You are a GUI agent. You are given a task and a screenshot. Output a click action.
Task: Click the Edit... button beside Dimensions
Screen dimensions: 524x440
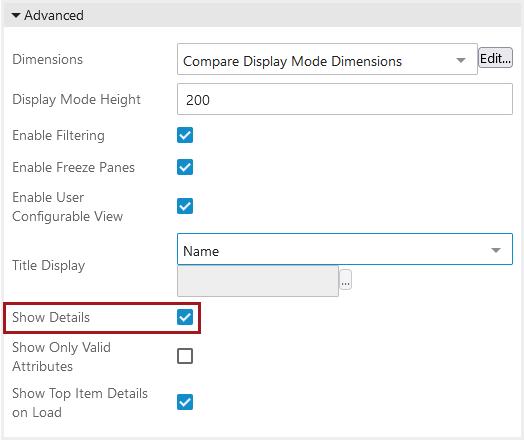(495, 58)
